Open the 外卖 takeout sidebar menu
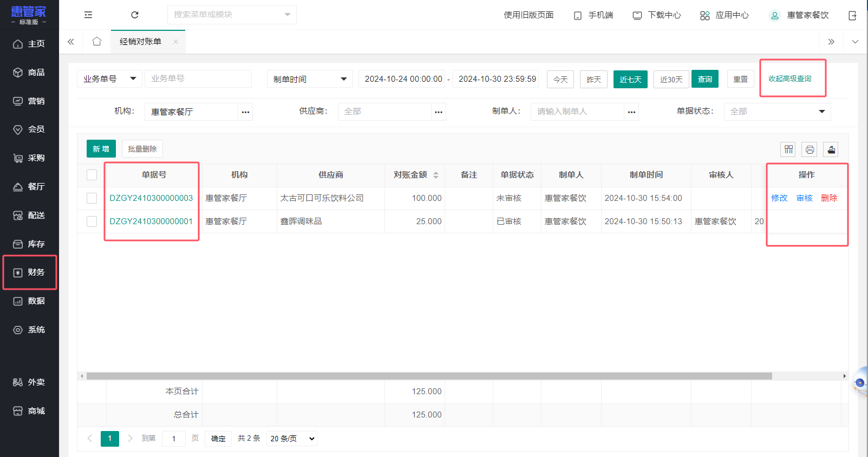 [x=29, y=382]
